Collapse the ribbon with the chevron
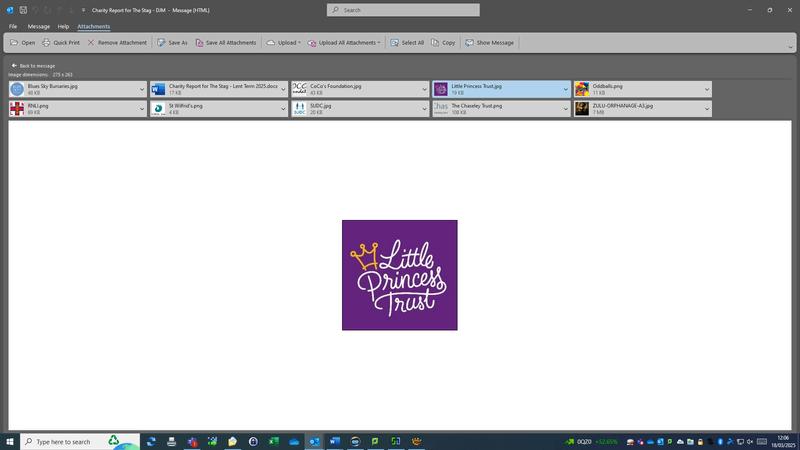This screenshot has height=450, width=800. pyautogui.click(x=790, y=47)
